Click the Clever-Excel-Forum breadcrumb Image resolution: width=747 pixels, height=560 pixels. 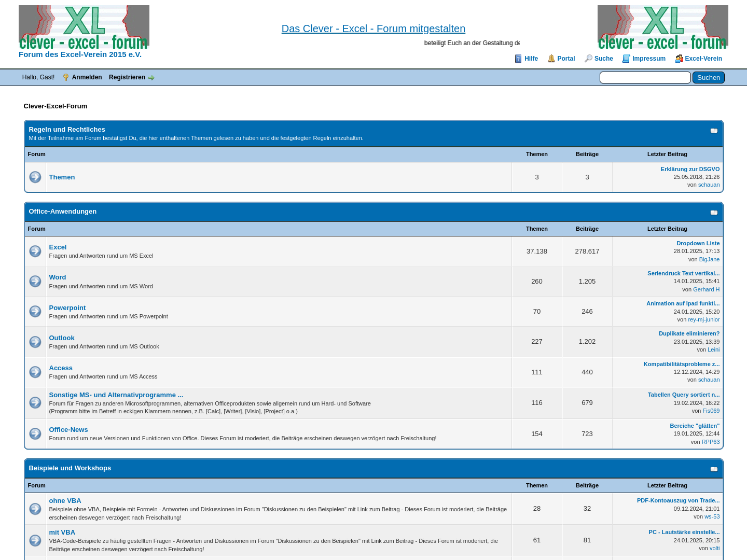point(56,106)
